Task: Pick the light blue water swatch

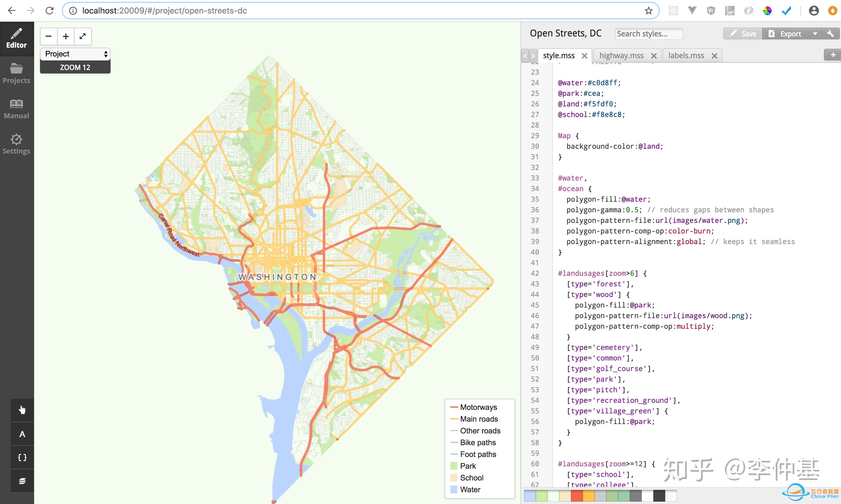Action: 530,495
